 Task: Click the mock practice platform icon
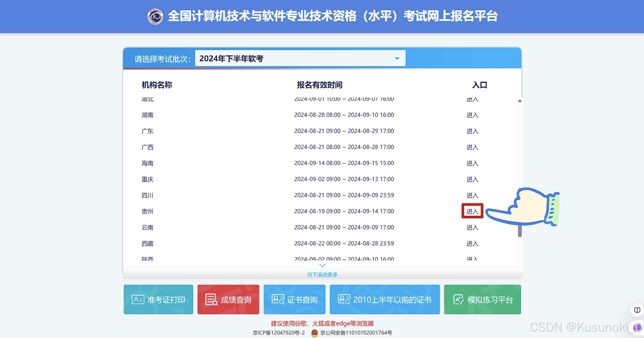tap(458, 299)
